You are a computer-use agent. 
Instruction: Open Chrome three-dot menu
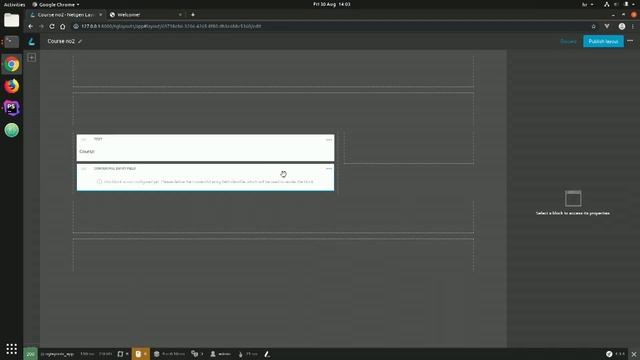[633, 26]
